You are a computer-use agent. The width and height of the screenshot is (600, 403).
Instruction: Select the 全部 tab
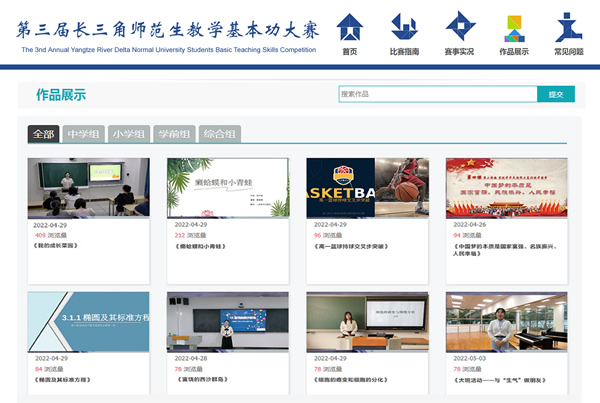(x=43, y=134)
